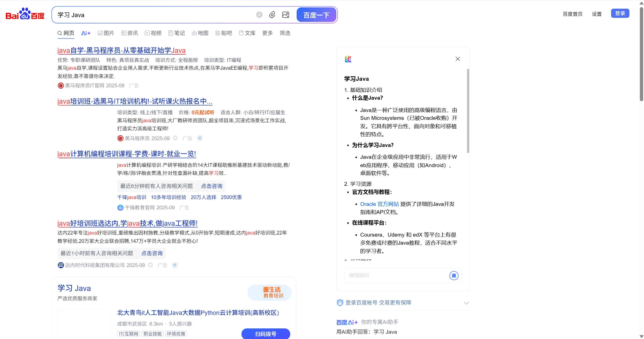Open the 筛选 filter options
This screenshot has height=339, width=644.
tap(285, 33)
